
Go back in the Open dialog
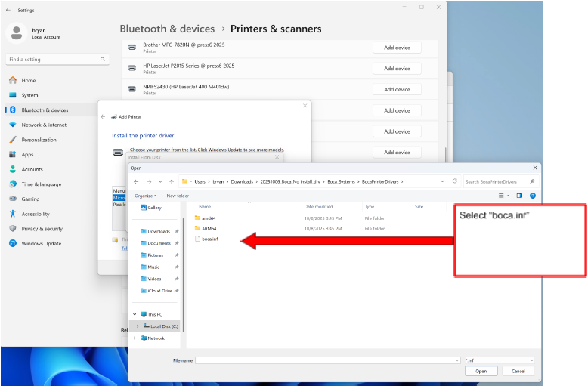(x=136, y=181)
